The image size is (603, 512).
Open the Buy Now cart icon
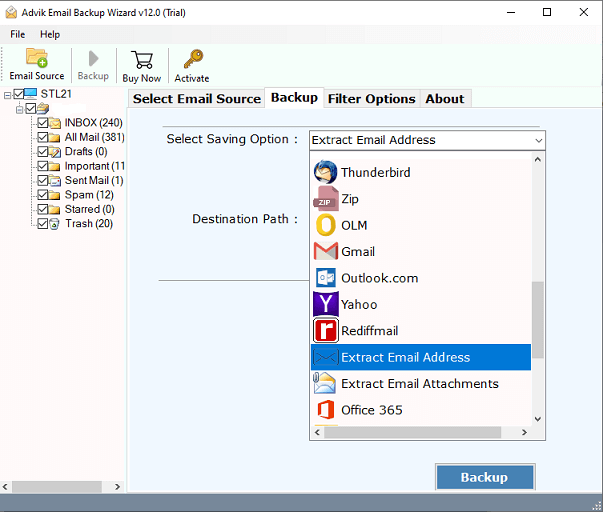tap(142, 60)
